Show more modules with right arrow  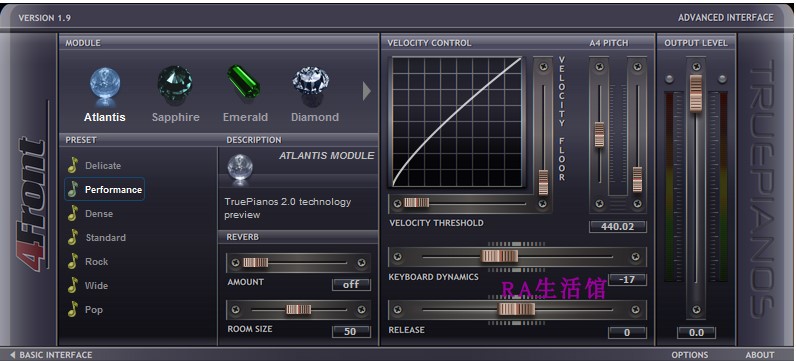(367, 91)
